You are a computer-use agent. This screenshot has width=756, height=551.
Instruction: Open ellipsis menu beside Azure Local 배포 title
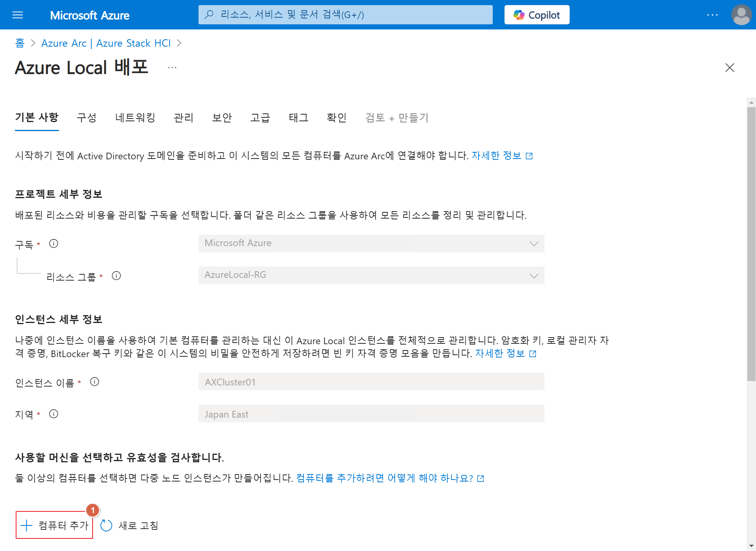(x=172, y=68)
